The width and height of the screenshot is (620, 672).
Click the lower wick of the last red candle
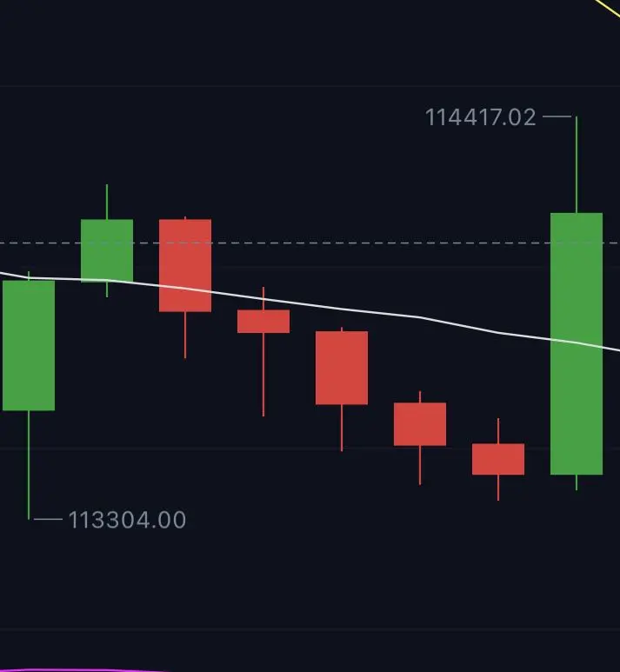(497, 488)
